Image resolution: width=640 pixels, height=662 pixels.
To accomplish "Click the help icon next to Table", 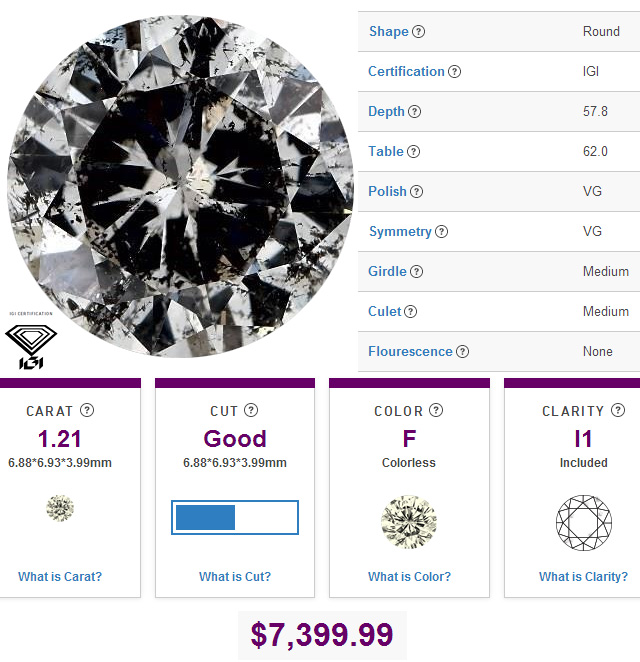I will point(414,152).
